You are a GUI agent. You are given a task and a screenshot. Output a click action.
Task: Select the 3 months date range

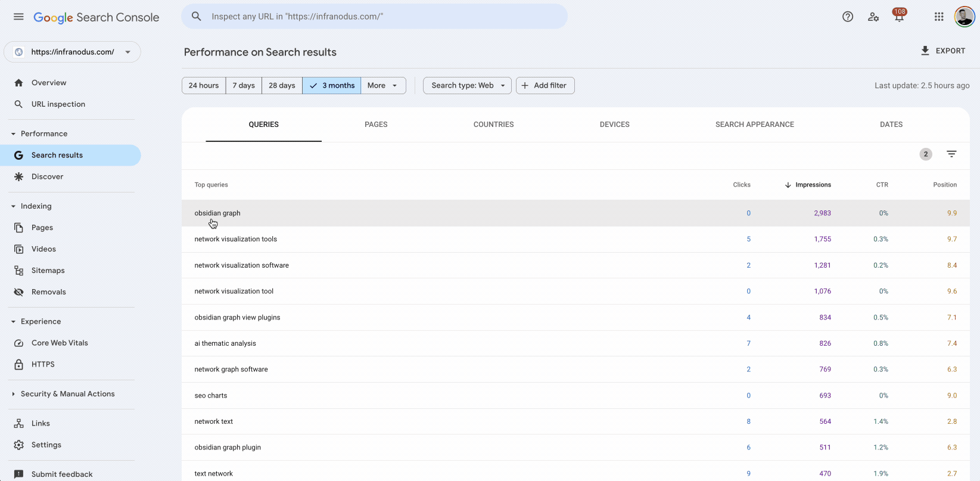(x=332, y=85)
